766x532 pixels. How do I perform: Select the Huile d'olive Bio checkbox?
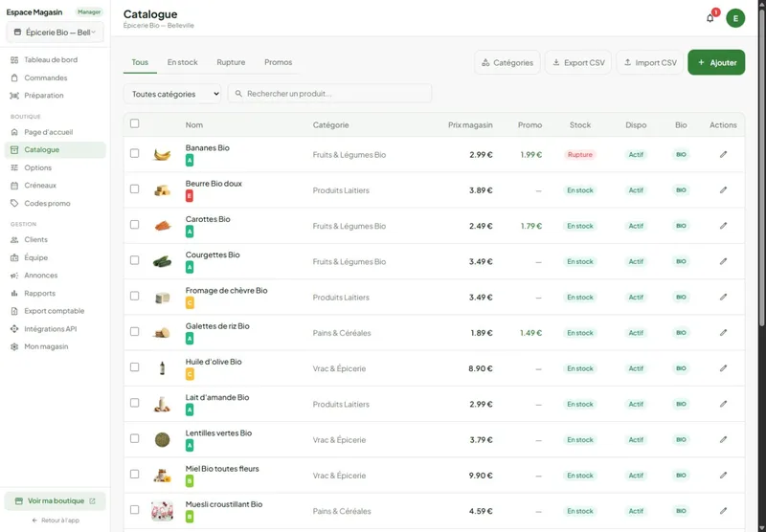134,367
